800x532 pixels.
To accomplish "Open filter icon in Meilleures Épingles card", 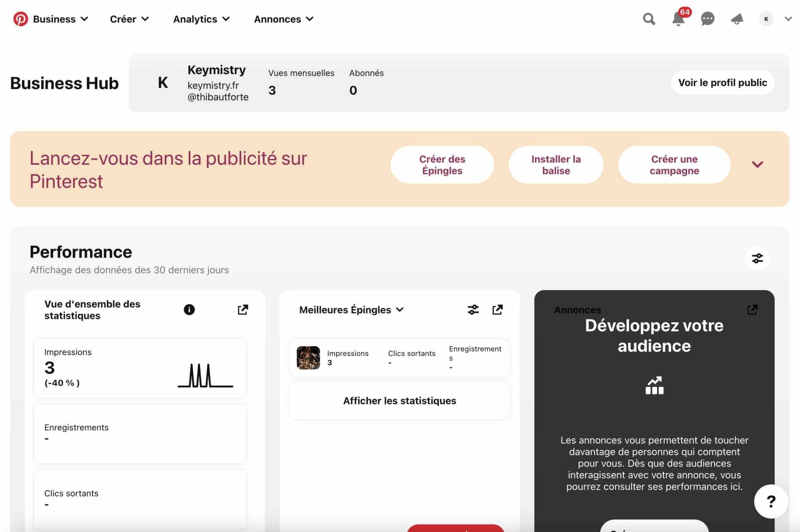I will (473, 310).
